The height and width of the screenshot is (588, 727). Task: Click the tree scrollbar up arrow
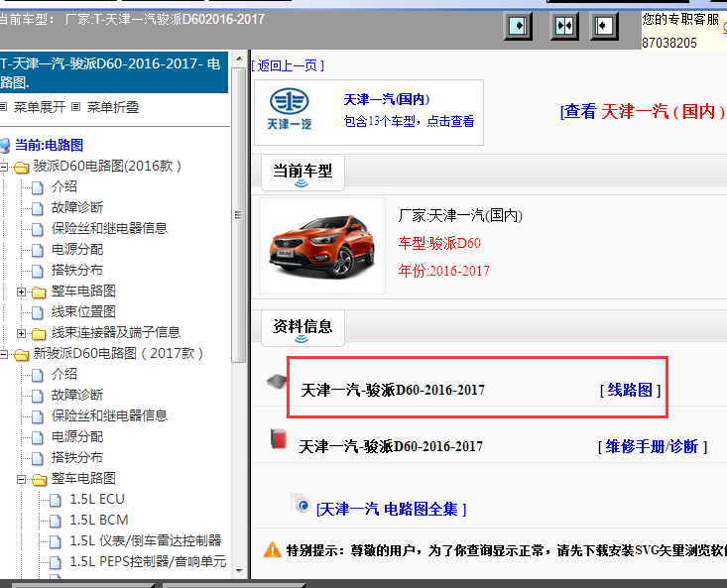[239, 59]
